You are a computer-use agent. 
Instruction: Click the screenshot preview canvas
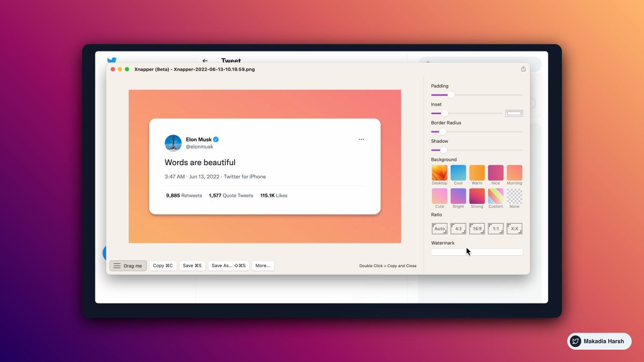265,166
